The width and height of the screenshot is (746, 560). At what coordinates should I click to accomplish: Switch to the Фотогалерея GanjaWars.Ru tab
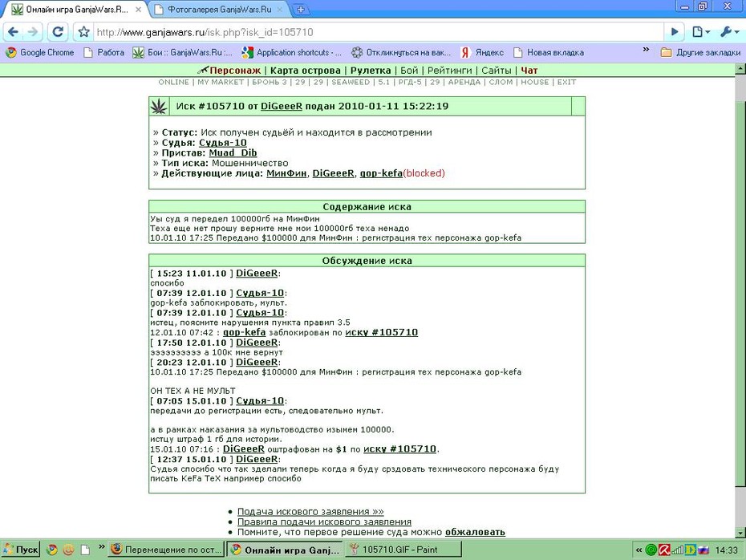219,9
